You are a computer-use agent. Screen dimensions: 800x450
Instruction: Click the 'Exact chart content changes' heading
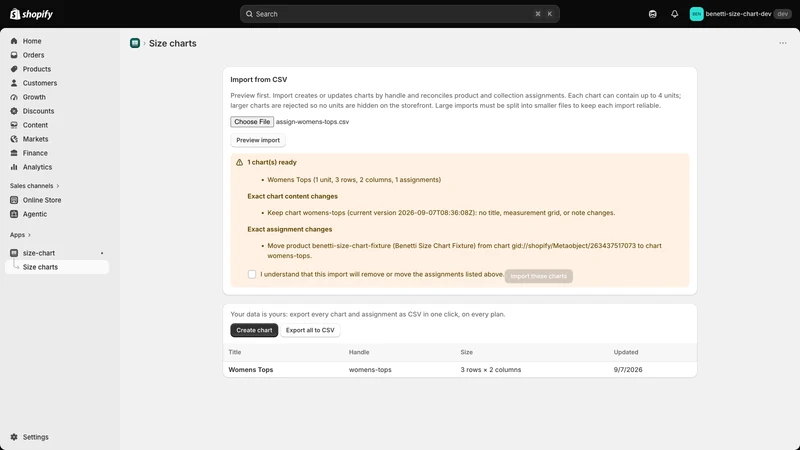(292, 196)
